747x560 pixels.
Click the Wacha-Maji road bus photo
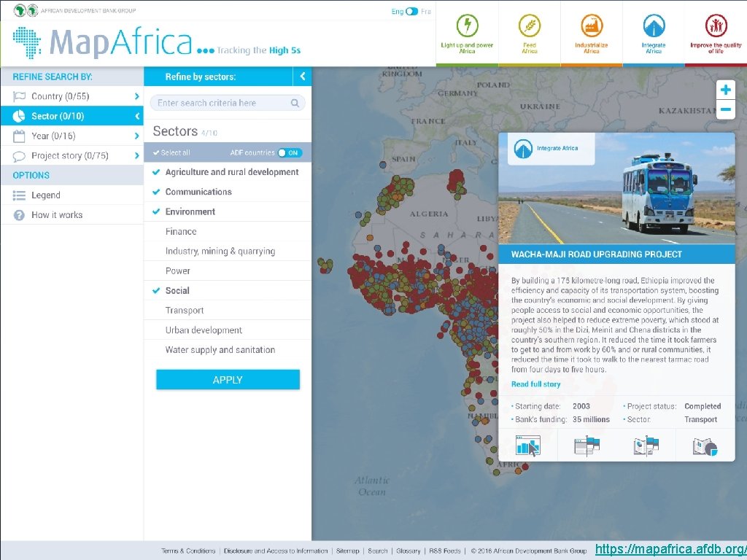coord(616,189)
